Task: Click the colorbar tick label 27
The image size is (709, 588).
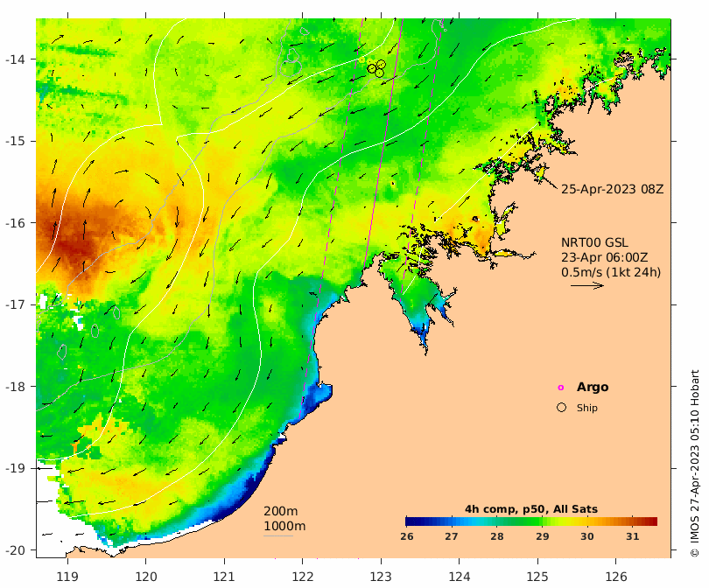Action: pos(452,536)
